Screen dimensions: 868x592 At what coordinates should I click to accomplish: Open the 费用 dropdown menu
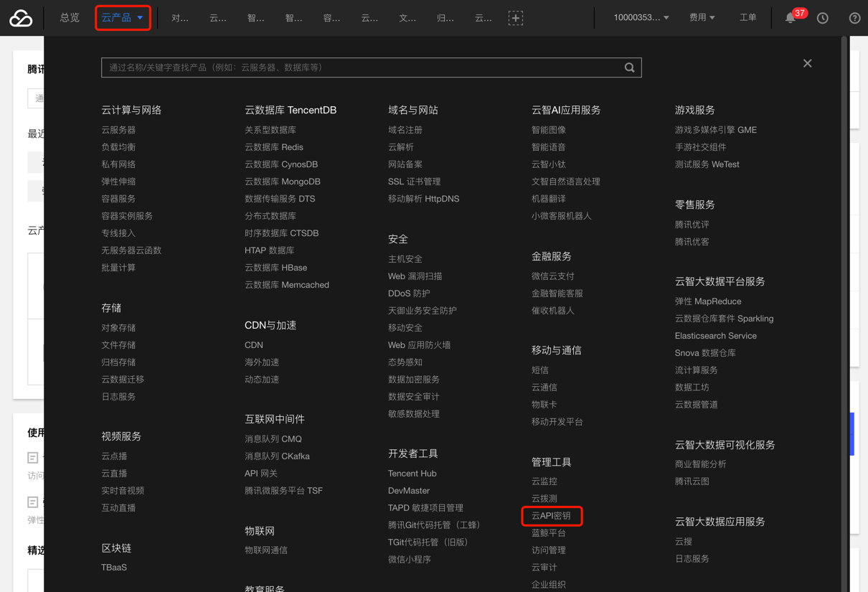tap(702, 18)
